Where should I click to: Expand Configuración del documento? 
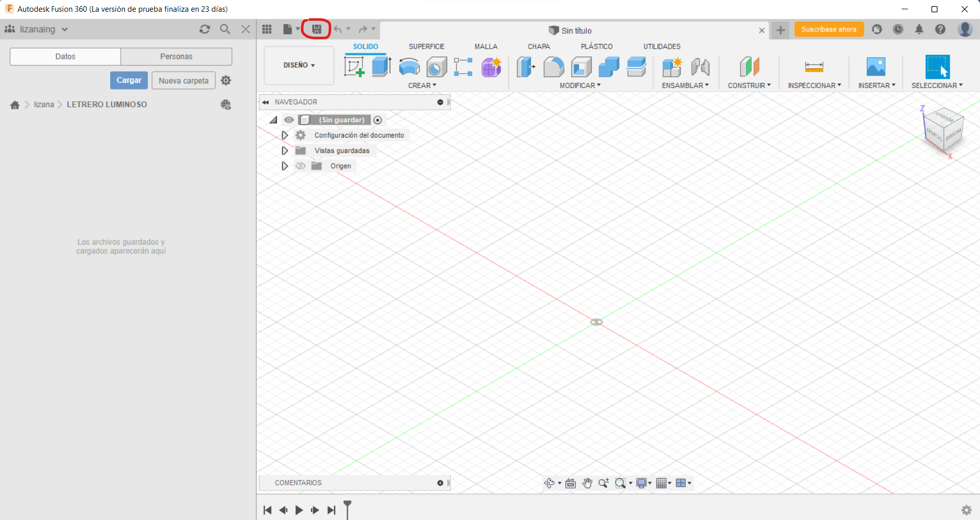pyautogui.click(x=285, y=135)
